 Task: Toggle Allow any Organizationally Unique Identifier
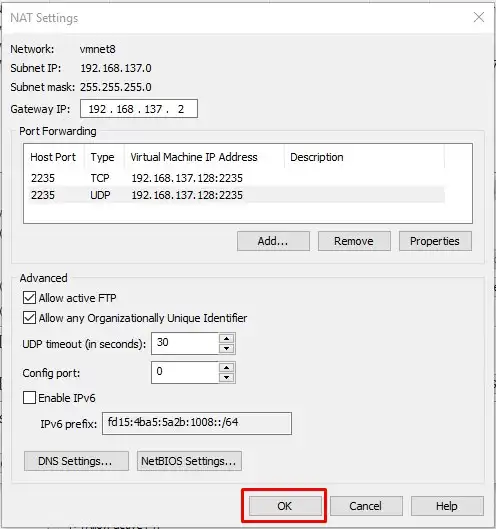29,318
